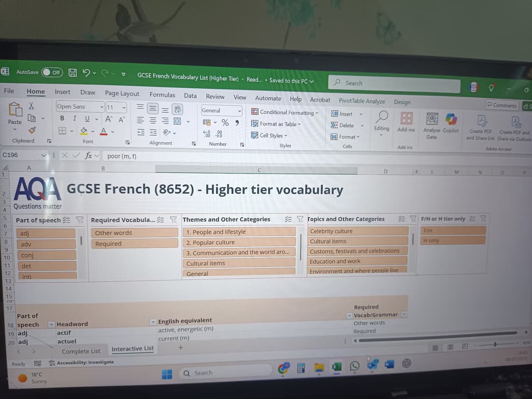The height and width of the screenshot is (399, 532).
Task: Click the Format as Table button
Action: (x=277, y=124)
